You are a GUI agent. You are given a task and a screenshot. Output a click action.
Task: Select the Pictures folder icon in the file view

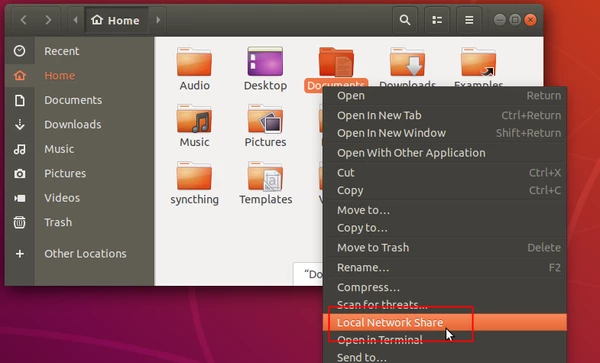[x=265, y=119]
